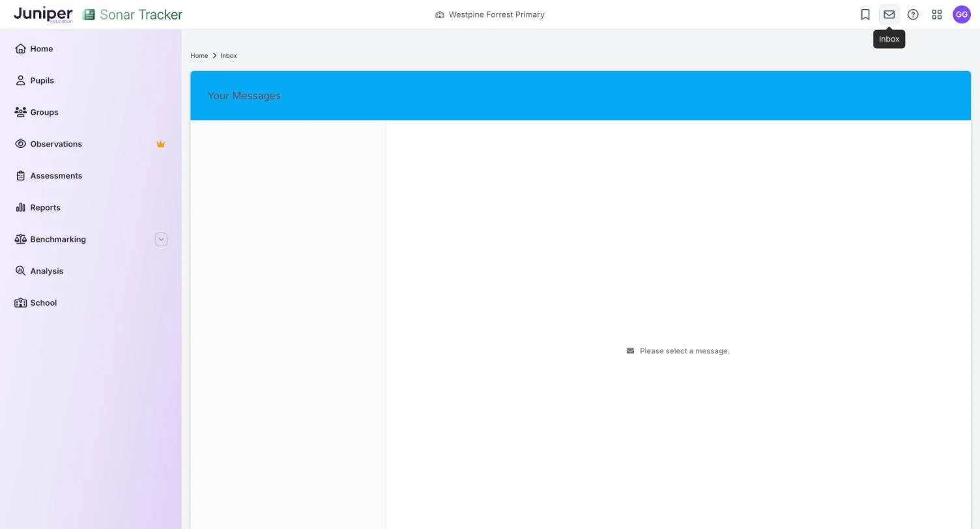The width and height of the screenshot is (980, 529).
Task: Open the Inbox envelope icon
Action: (x=889, y=14)
